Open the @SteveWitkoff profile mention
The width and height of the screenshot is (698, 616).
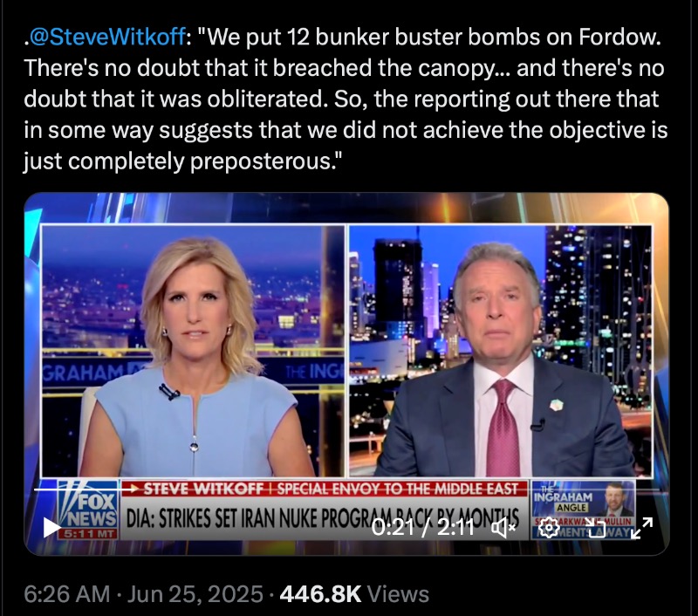[x=106, y=37]
